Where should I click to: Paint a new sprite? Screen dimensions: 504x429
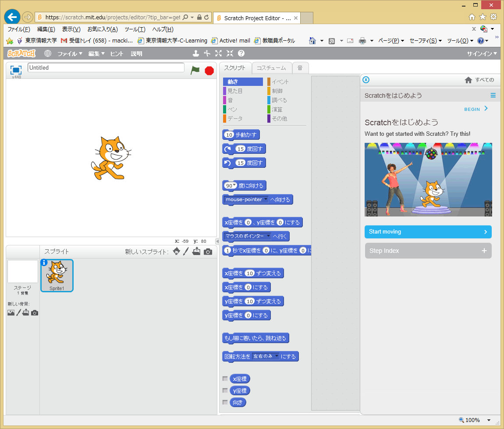(186, 251)
